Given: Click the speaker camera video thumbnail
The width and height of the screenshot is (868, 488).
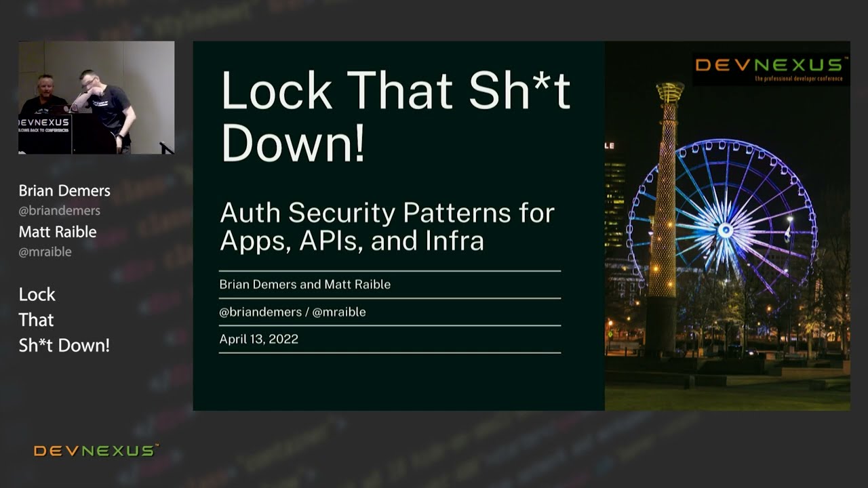Looking at the screenshot, I should (96, 98).
